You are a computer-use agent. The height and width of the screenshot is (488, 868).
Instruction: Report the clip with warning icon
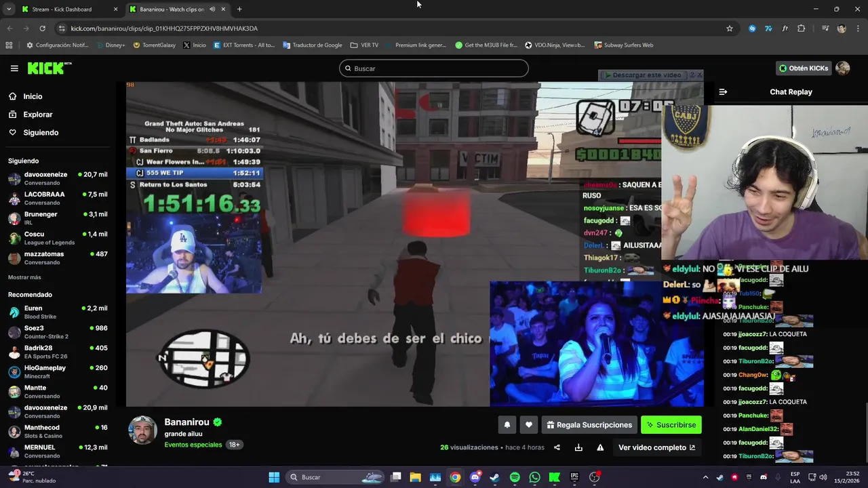(x=600, y=447)
